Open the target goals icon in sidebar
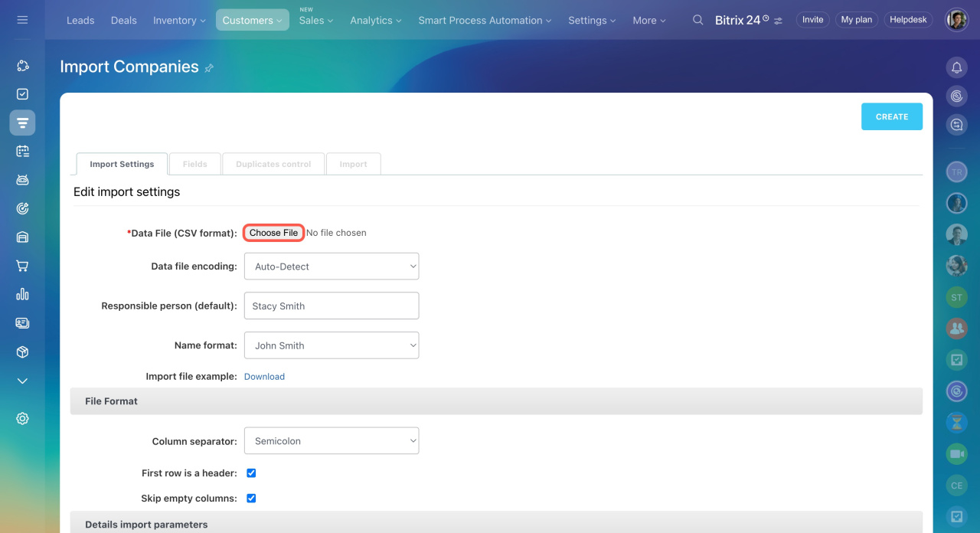This screenshot has width=980, height=533. 22,208
